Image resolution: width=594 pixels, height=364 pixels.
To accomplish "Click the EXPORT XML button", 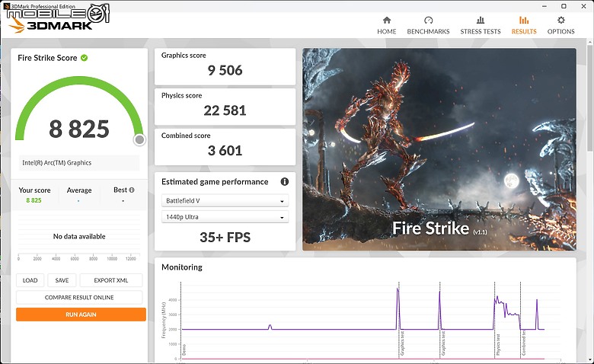I will point(111,280).
